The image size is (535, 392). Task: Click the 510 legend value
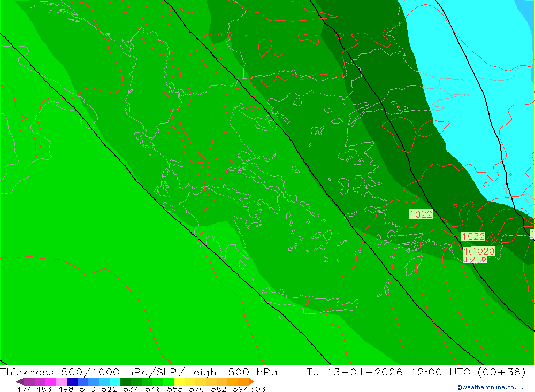87,389
